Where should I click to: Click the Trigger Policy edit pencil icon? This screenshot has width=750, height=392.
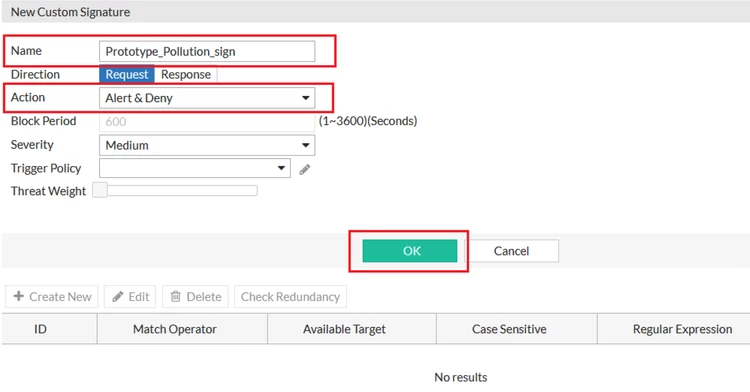(x=305, y=169)
